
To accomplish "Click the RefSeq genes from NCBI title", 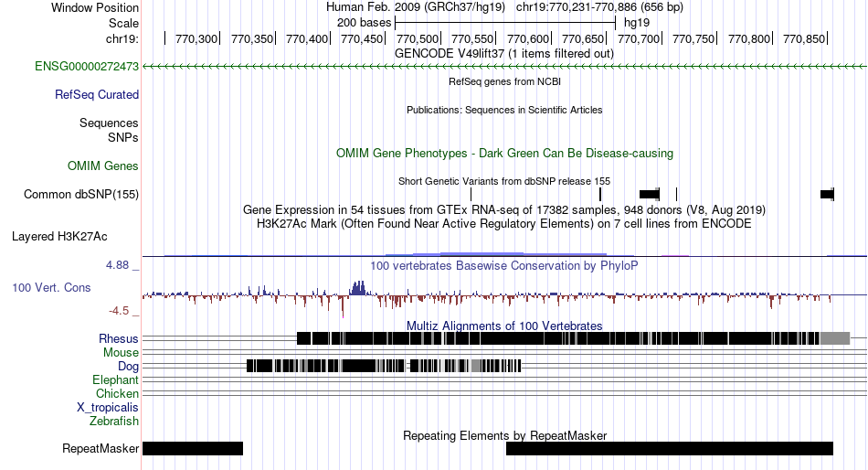I will point(504,81).
